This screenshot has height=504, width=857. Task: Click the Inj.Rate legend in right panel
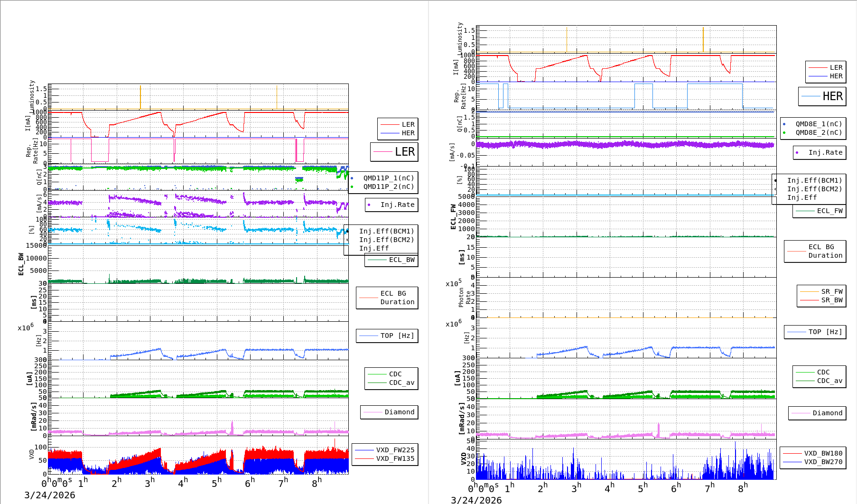[x=820, y=152]
